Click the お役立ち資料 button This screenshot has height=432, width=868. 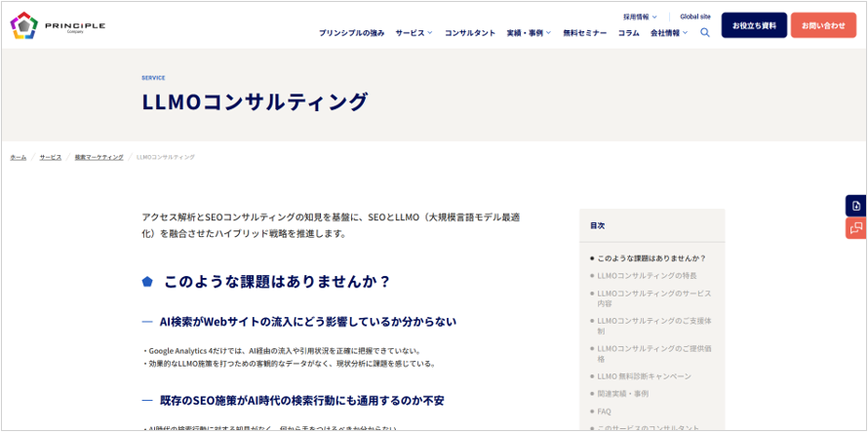click(x=754, y=25)
